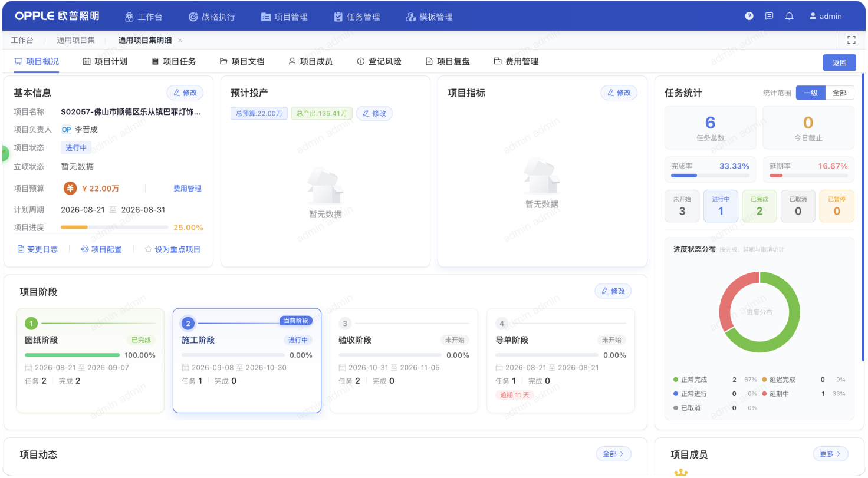Open the 通用项目集 breadcrumb tab
The height and width of the screenshot is (478, 868).
click(x=75, y=40)
